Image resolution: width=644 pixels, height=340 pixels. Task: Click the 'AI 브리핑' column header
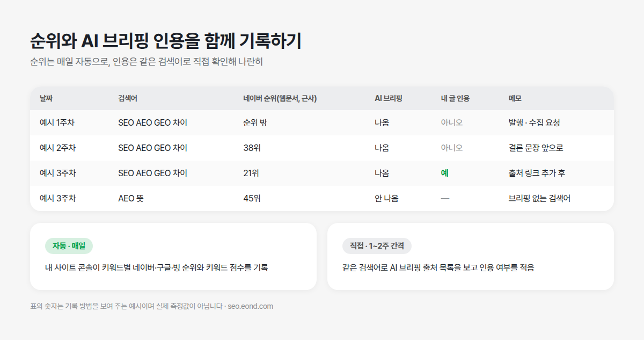click(x=389, y=99)
